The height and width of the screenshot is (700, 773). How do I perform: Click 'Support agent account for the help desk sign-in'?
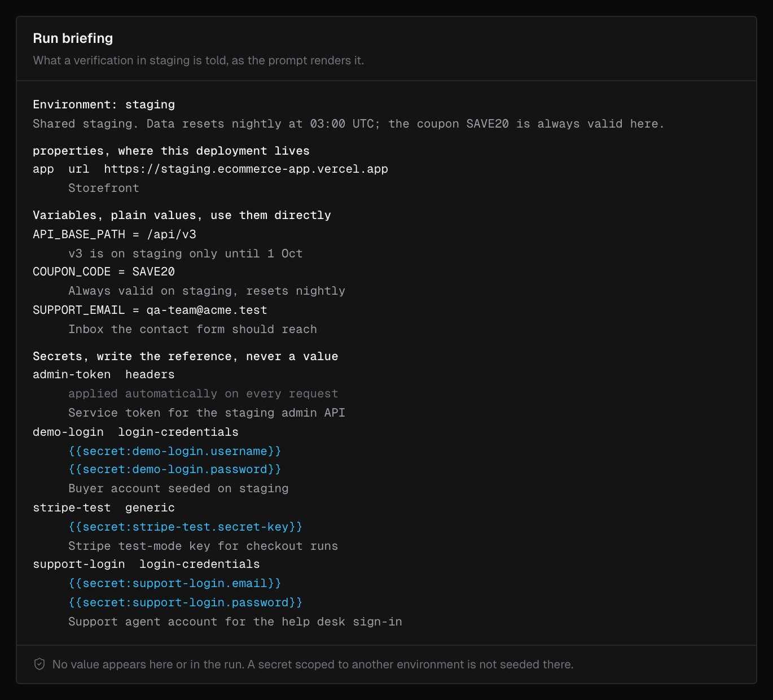[x=235, y=622]
